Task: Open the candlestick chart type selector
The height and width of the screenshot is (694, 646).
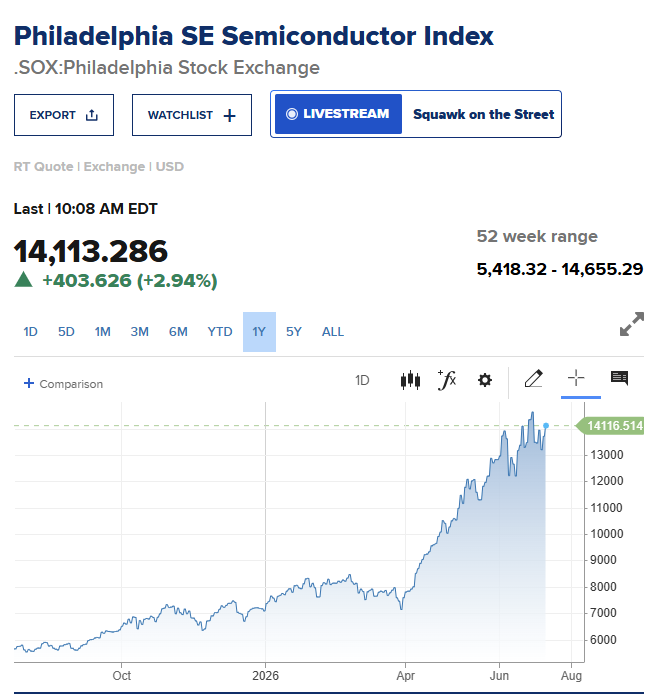Action: click(x=410, y=380)
